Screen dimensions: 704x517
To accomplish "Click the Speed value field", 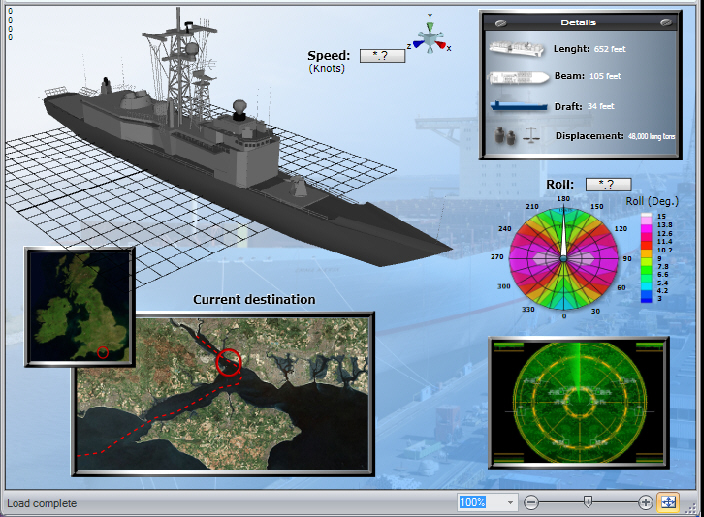I will [381, 56].
